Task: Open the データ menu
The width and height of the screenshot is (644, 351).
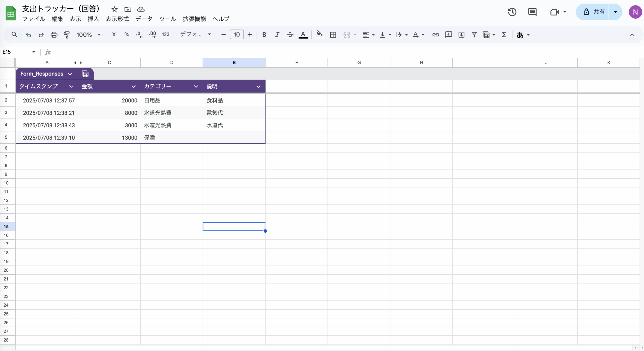Action: coord(144,19)
